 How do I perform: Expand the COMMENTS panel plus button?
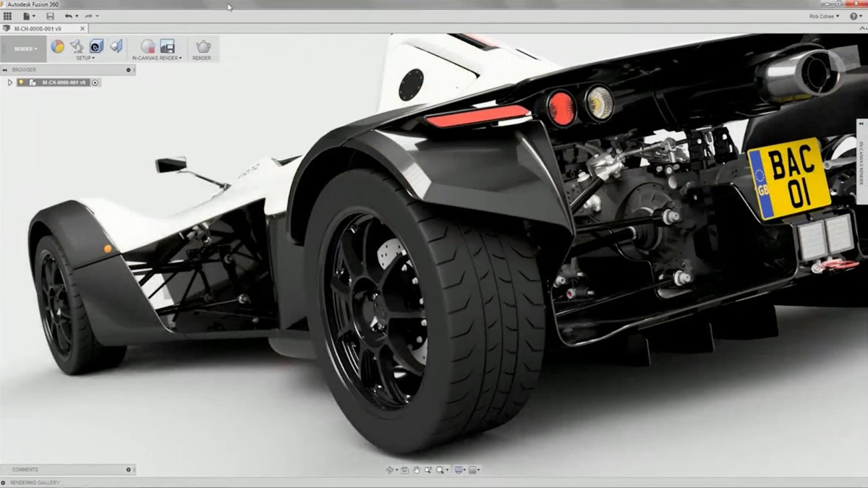coord(129,470)
